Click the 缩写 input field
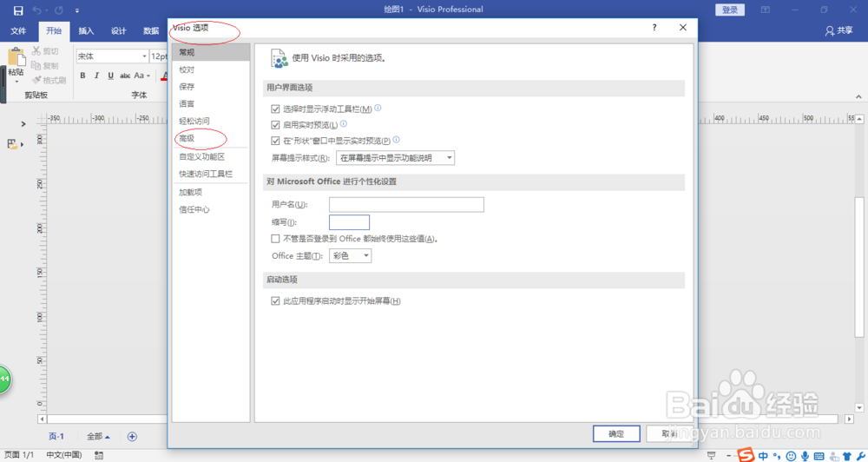Viewport: 868px width, 462px height. point(349,222)
